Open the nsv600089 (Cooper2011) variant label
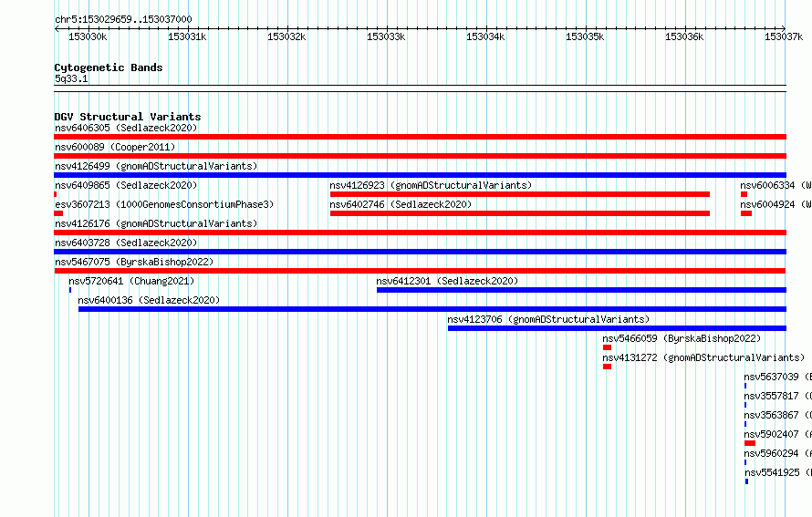 pos(115,147)
